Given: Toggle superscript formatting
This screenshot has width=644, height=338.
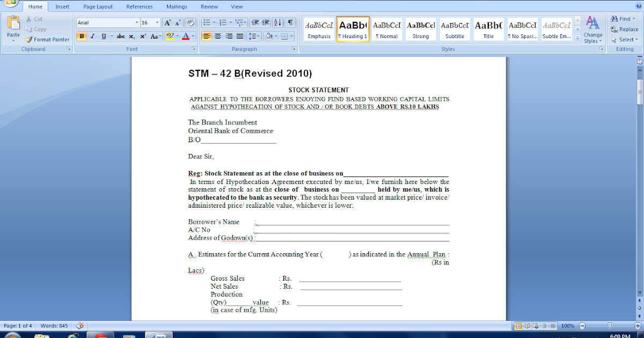Looking at the screenshot, I should (142, 36).
